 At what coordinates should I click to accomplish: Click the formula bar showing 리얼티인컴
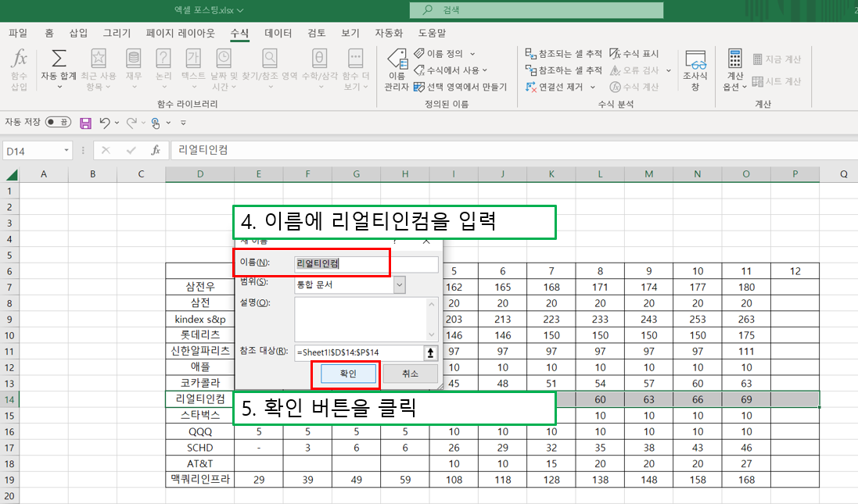(x=513, y=150)
